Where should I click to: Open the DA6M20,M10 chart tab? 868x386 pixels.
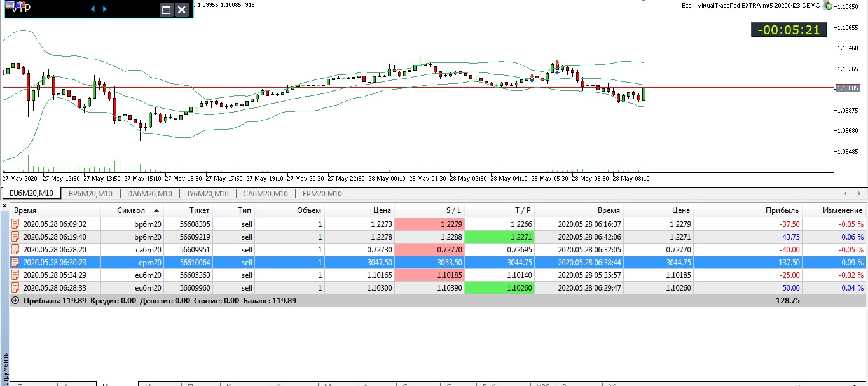[x=149, y=194]
